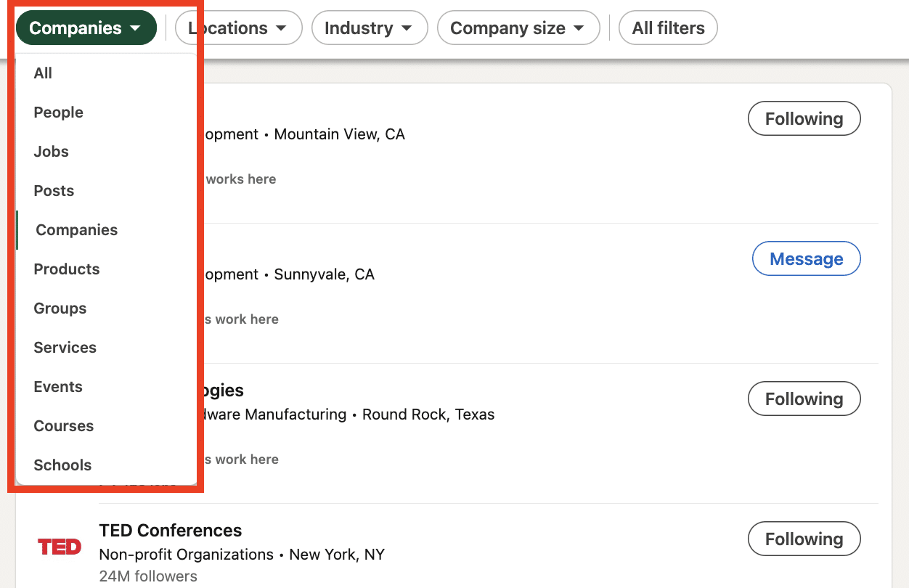Select Services from the dropdown list
This screenshot has width=909, height=588.
point(65,347)
